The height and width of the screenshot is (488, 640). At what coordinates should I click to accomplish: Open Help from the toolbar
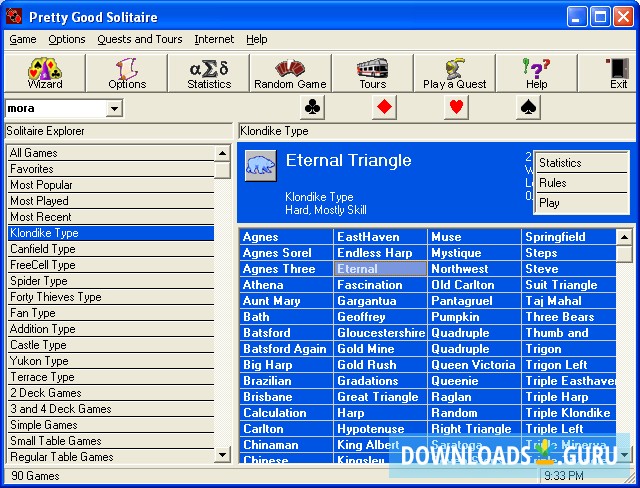click(x=536, y=73)
